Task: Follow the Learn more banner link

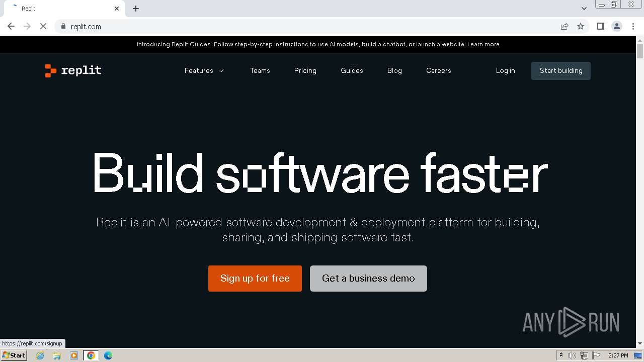Action: [483, 44]
